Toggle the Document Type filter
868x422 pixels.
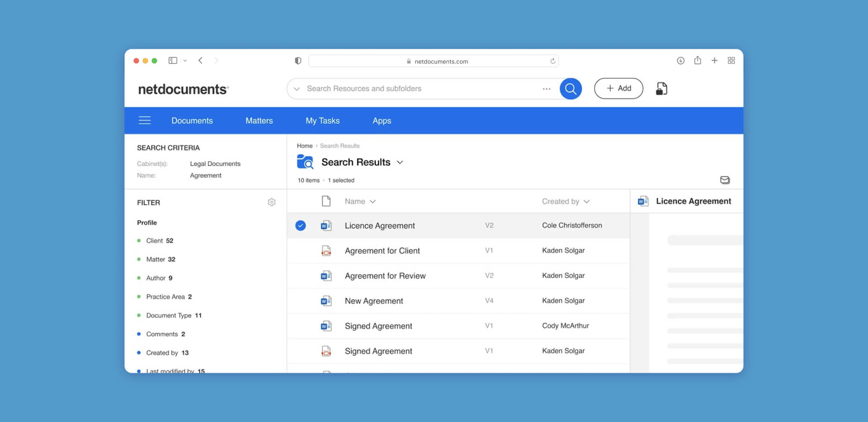point(169,315)
